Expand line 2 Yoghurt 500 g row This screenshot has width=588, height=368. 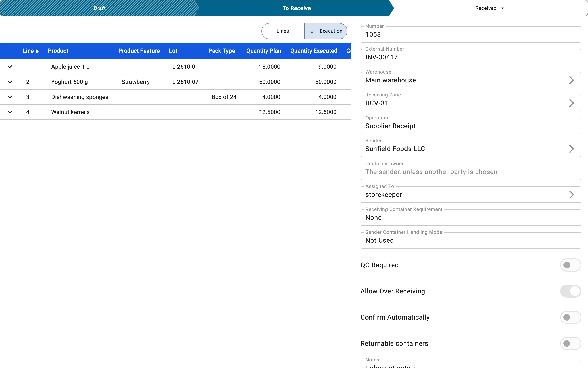click(x=10, y=82)
